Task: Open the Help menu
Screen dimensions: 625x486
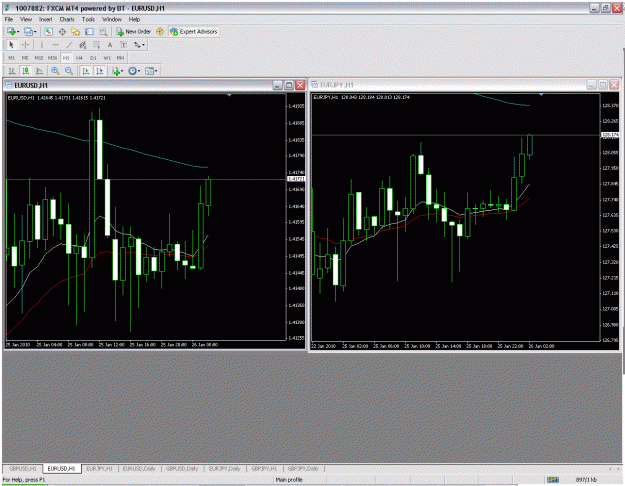Action: [x=134, y=19]
